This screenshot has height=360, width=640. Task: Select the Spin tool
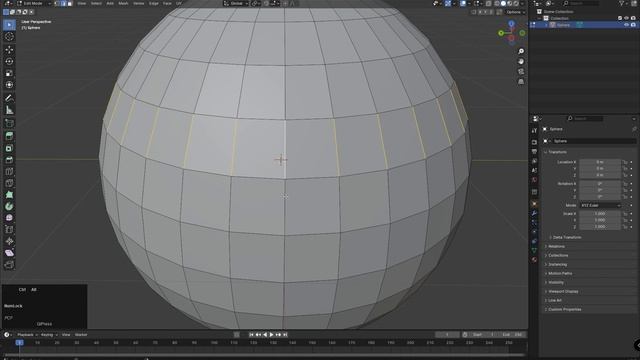pos(9,207)
